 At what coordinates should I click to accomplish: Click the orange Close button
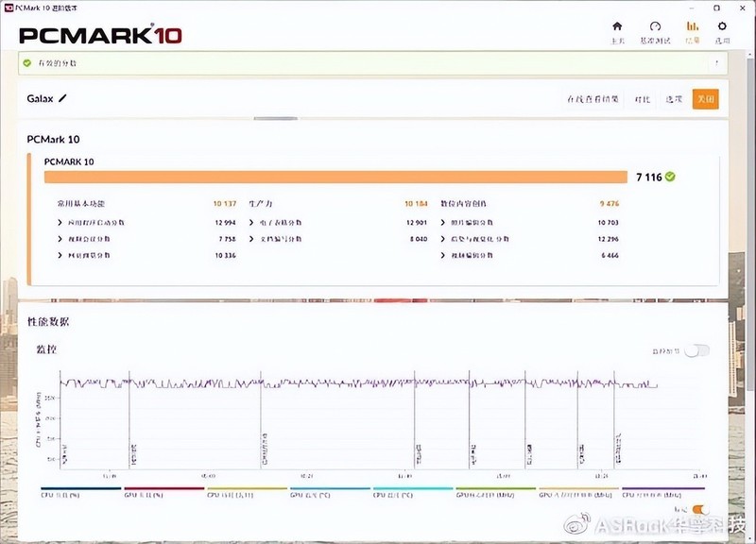point(705,99)
